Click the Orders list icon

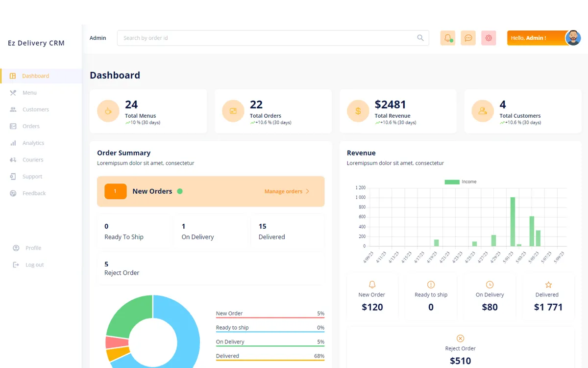pos(13,126)
